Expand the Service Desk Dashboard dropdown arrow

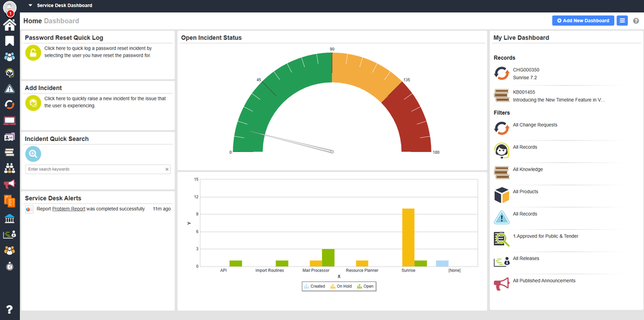pyautogui.click(x=30, y=6)
